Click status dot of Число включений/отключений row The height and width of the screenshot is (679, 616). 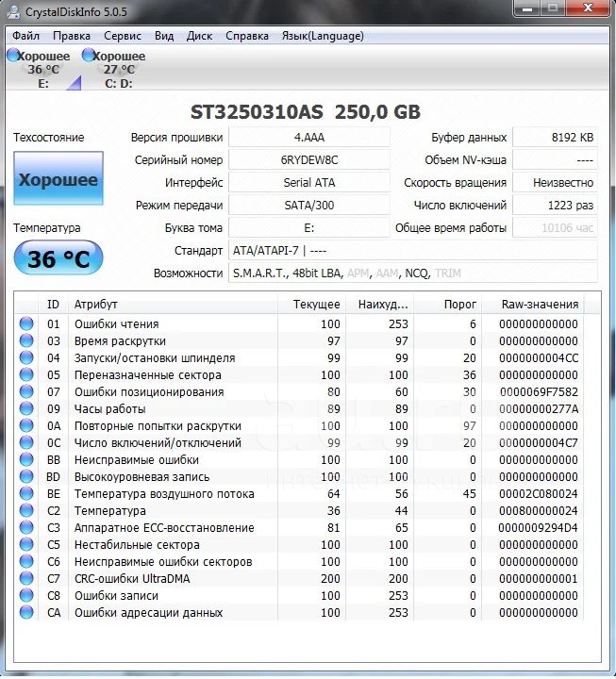tap(26, 442)
